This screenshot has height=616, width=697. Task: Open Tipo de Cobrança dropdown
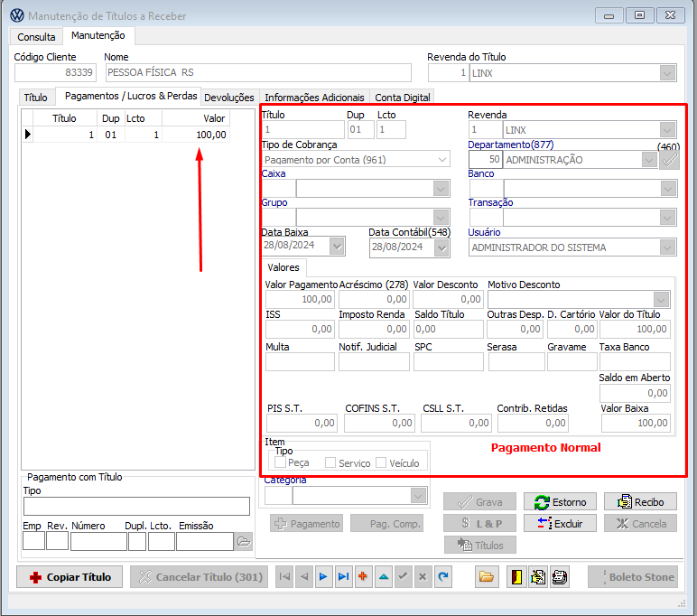pyautogui.click(x=441, y=159)
